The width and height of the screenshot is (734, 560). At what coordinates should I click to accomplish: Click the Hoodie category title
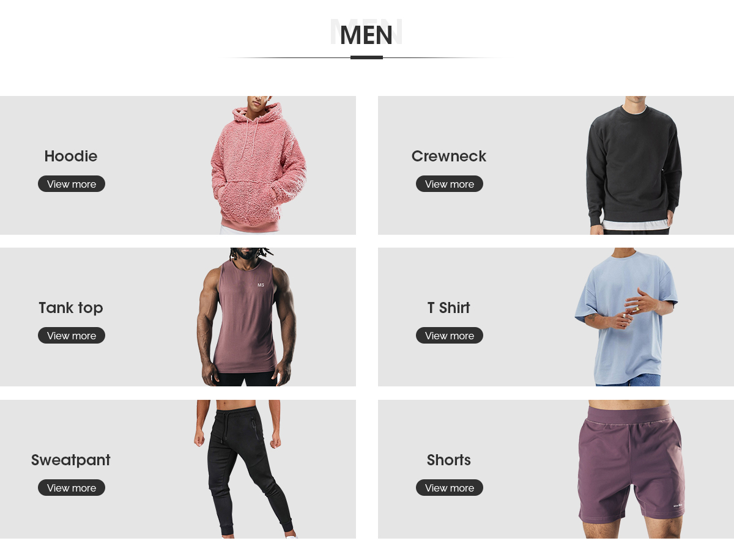pyautogui.click(x=71, y=157)
